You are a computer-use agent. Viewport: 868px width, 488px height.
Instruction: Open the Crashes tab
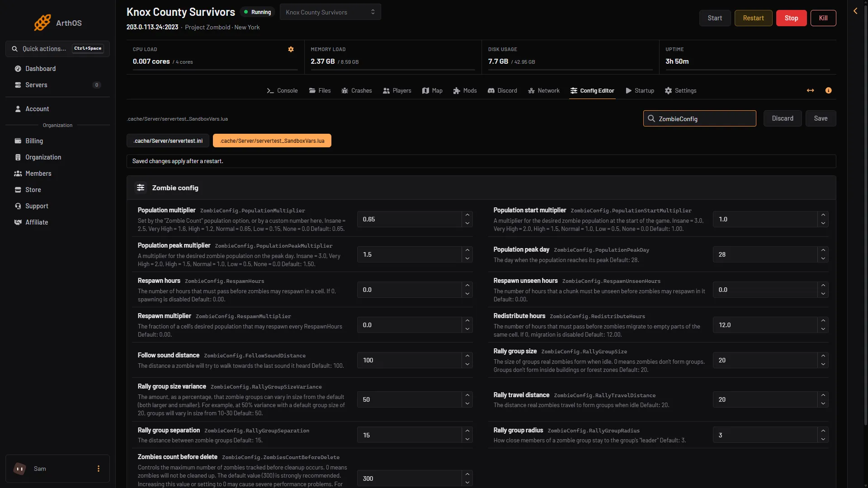coord(357,90)
